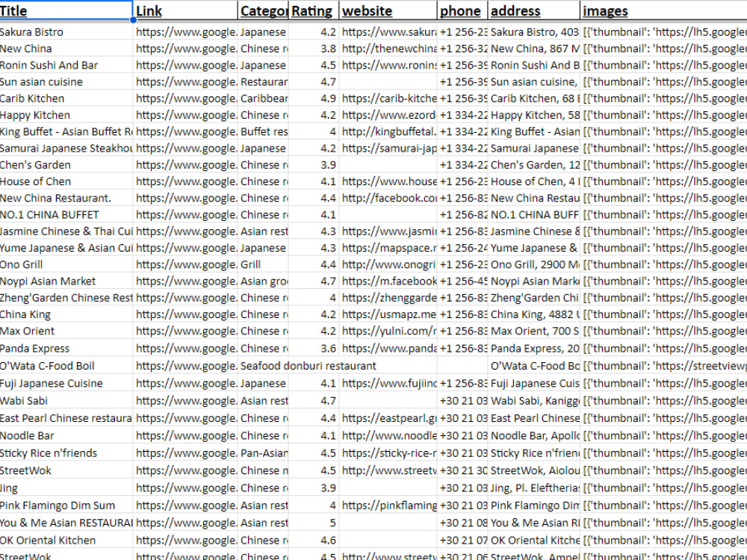Select New China Restaurant. title cell
The height and width of the screenshot is (560, 747).
pyautogui.click(x=66, y=198)
